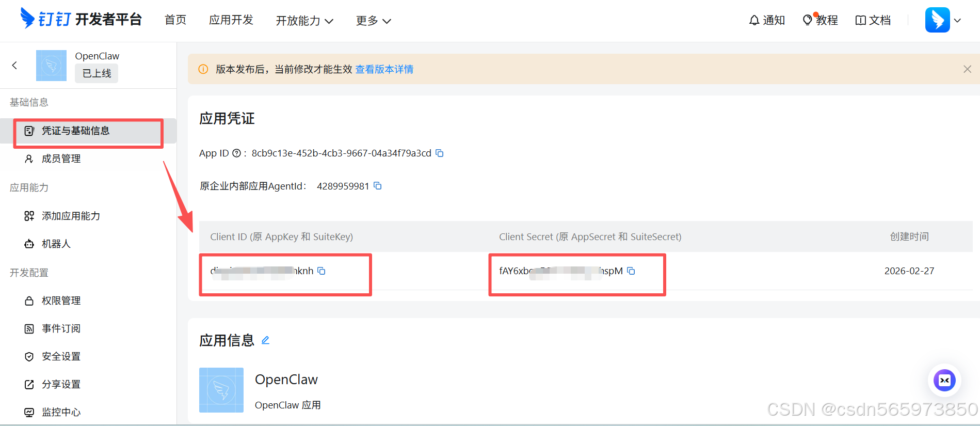Viewport: 980px width, 426px height.
Task: Open the 教程 tutorials link
Action: 821,20
